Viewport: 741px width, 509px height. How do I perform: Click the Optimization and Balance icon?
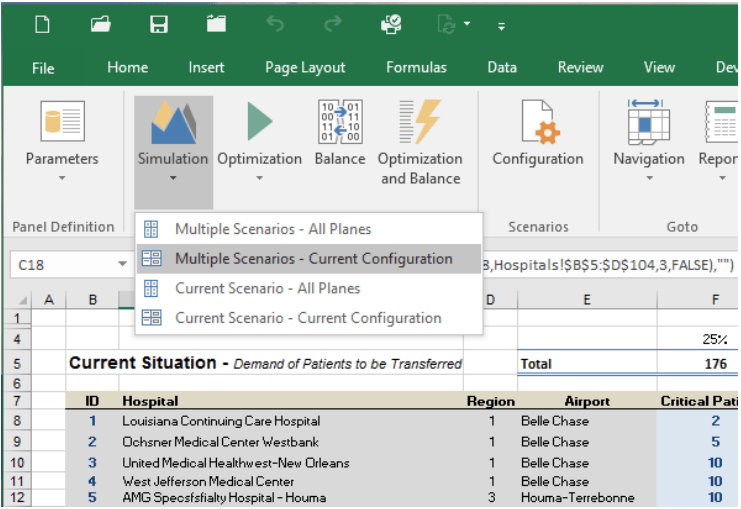tap(420, 122)
